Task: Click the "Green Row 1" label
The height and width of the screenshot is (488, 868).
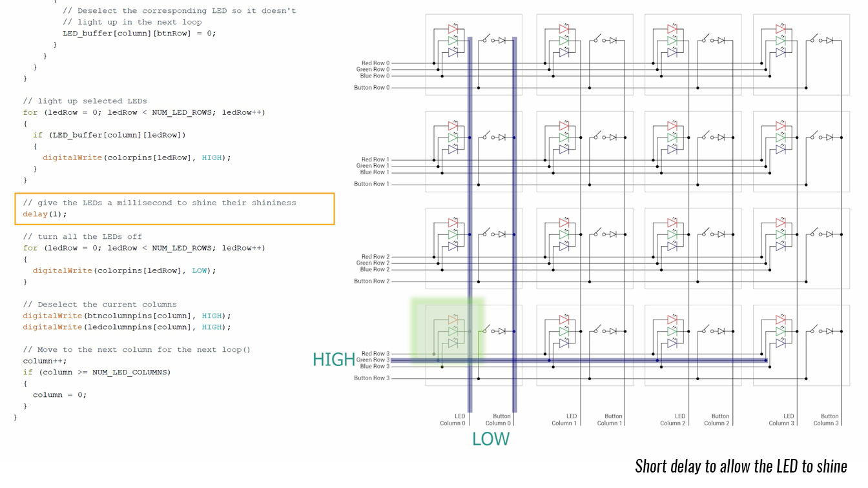Action: [x=373, y=166]
